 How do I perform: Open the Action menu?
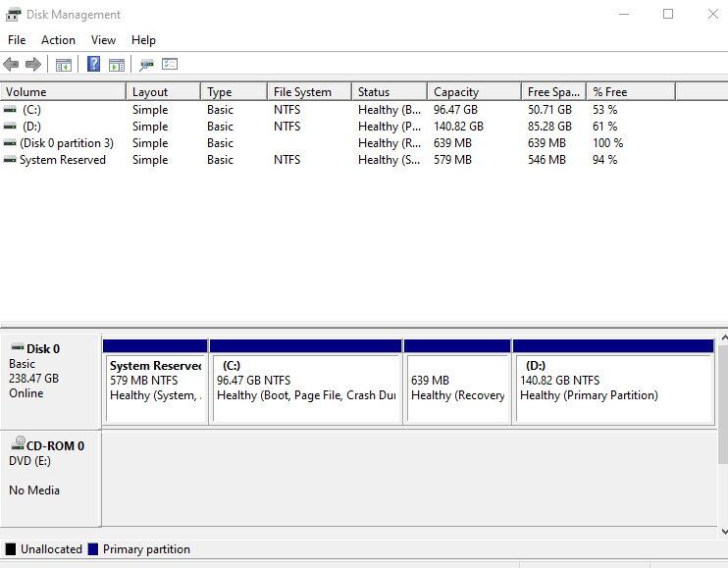pos(58,40)
